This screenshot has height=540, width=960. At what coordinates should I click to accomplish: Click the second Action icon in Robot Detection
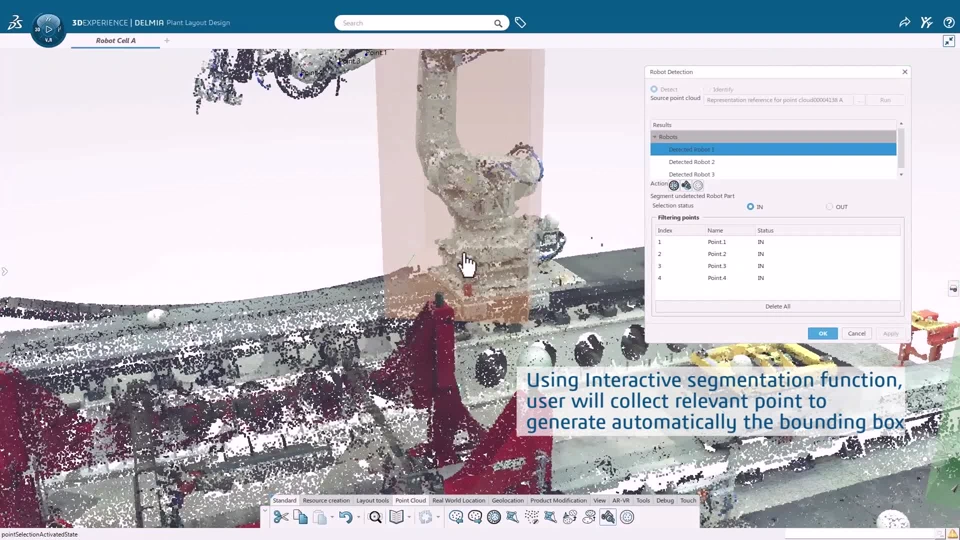(x=686, y=185)
